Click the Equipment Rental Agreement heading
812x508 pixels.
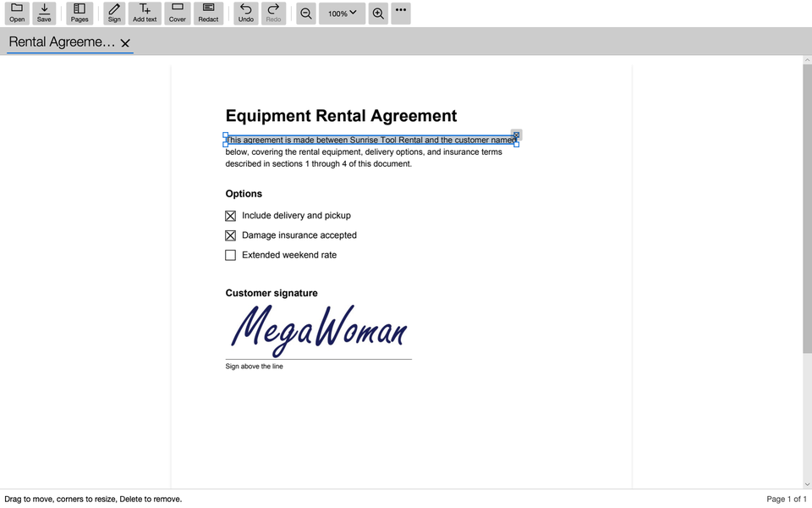pyautogui.click(x=341, y=116)
